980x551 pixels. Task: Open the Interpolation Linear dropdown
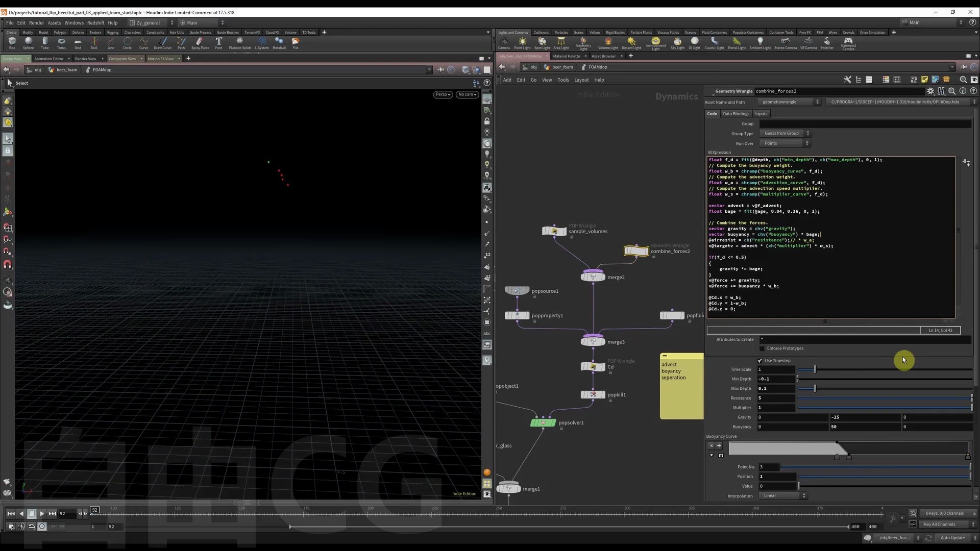[782, 496]
